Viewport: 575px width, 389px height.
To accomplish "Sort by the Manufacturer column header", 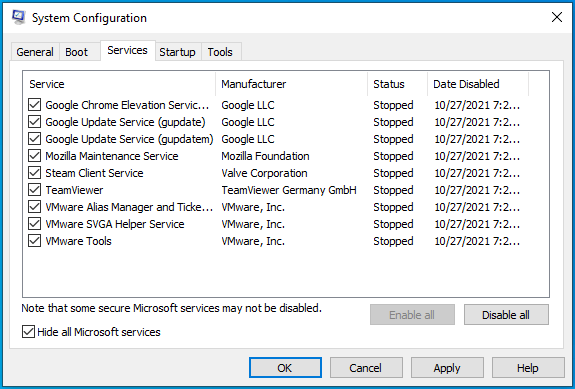I will pyautogui.click(x=292, y=84).
